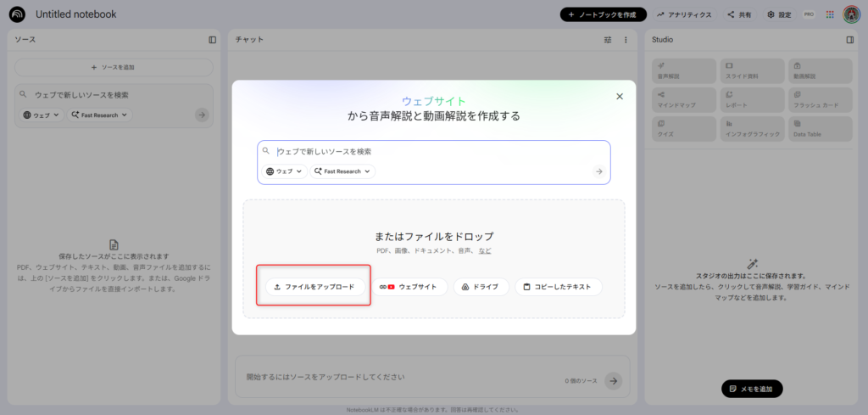868x415 pixels.
Task: Submit search with dialog arrow button
Action: pos(598,171)
